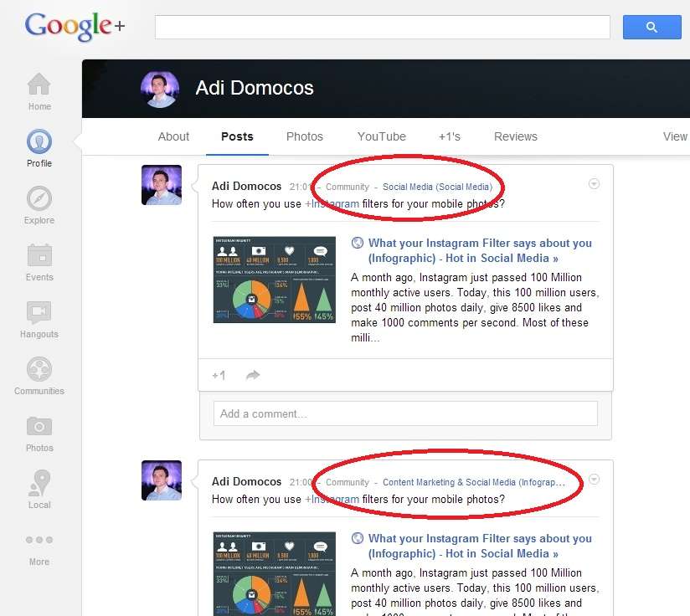The height and width of the screenshot is (616, 690).
Task: Click +1 on the first post
Action: point(219,376)
